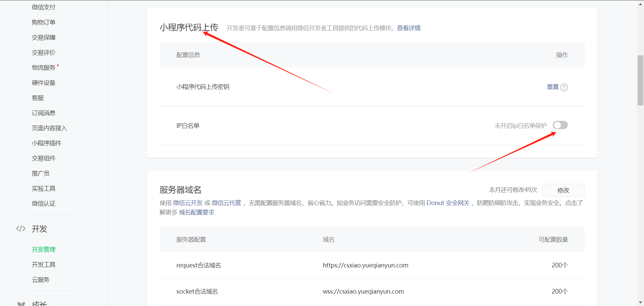Open the 域名配置要求 link
Image resolution: width=644 pixels, height=306 pixels.
click(x=197, y=212)
